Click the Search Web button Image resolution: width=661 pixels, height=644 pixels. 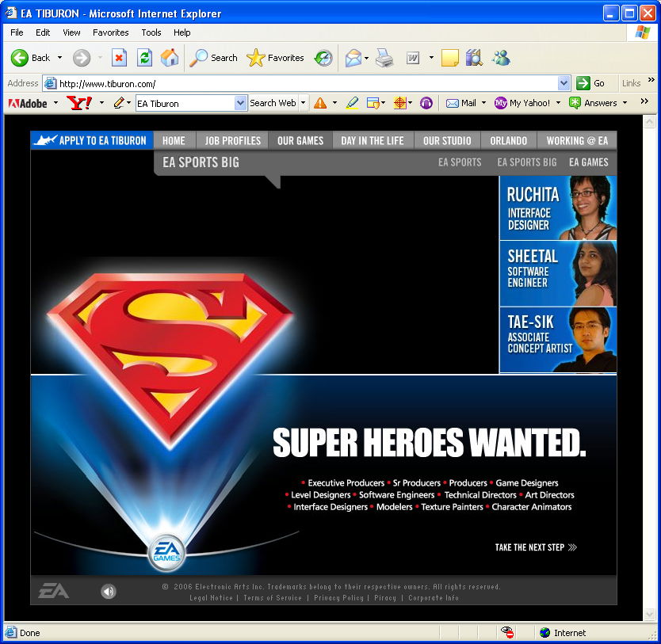tap(273, 103)
